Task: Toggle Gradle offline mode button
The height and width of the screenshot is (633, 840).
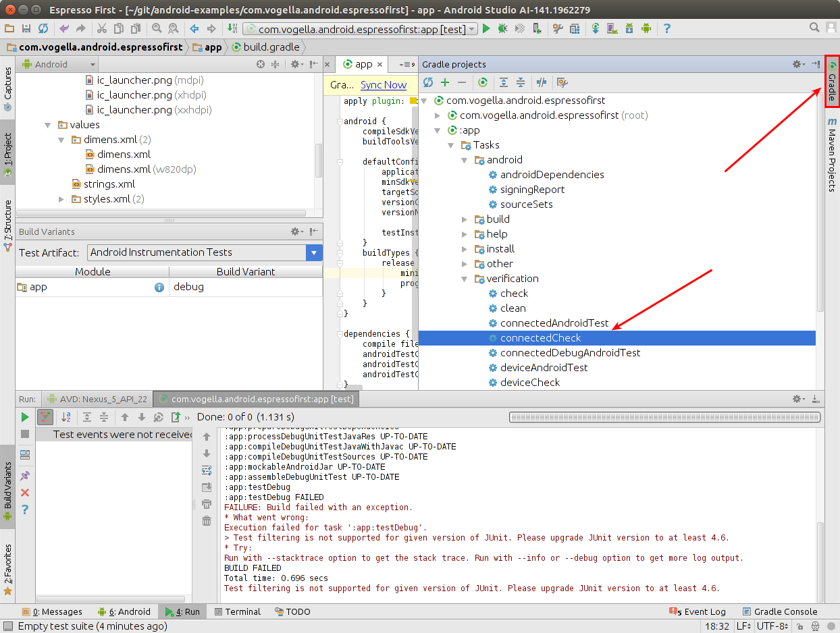Action: click(542, 82)
